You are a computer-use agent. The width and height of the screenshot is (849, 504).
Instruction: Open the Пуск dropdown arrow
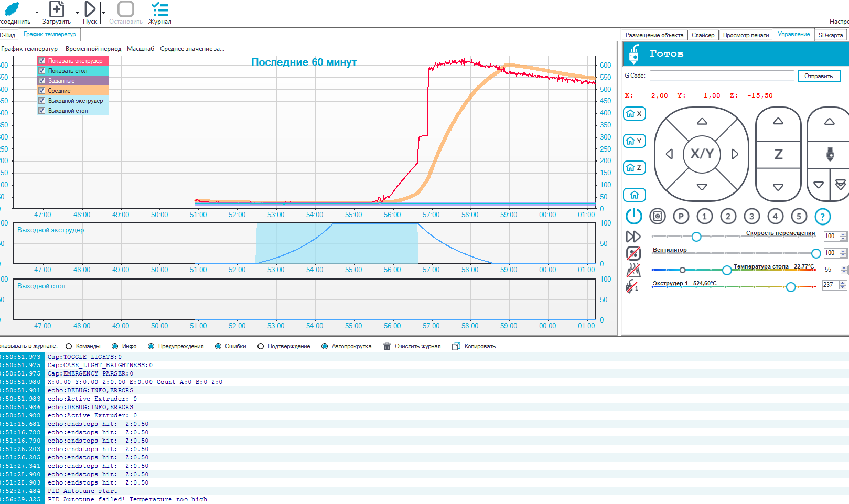[103, 13]
